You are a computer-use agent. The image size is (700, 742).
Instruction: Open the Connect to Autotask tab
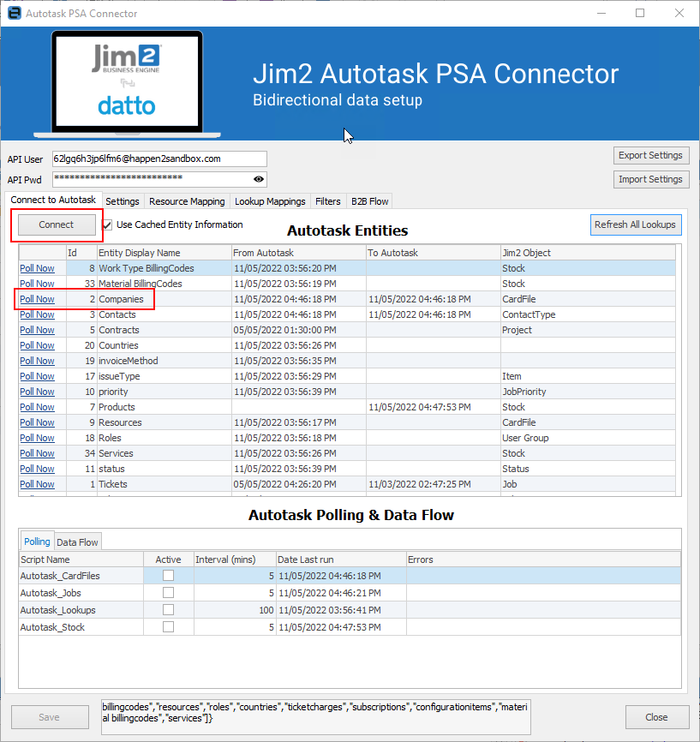(53, 200)
